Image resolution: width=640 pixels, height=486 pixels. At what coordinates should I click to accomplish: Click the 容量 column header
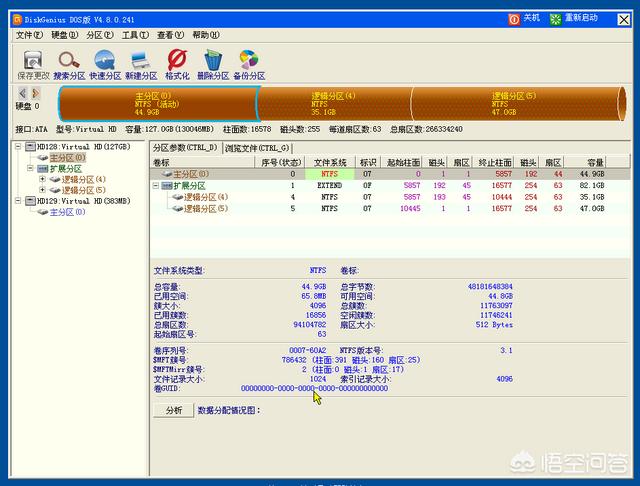click(x=585, y=162)
